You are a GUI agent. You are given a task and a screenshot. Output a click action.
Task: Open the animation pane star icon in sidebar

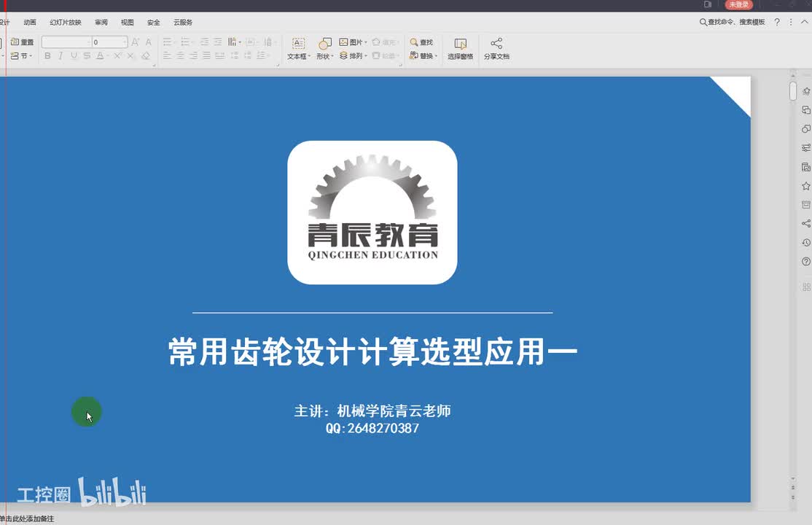click(x=805, y=91)
